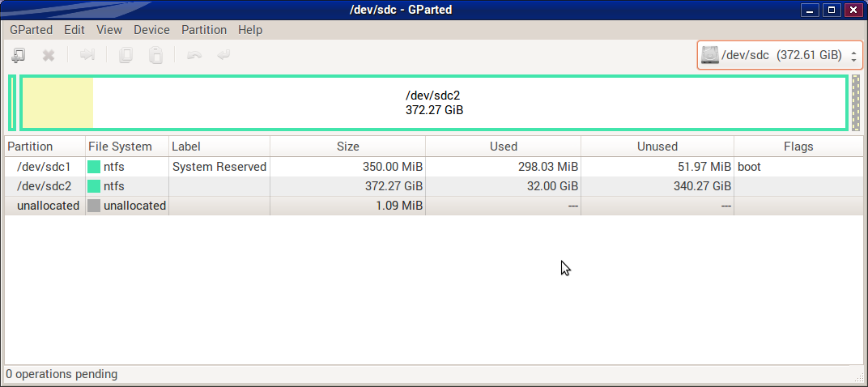This screenshot has height=387, width=868.
Task: Click the Paste partition icon
Action: 156,55
